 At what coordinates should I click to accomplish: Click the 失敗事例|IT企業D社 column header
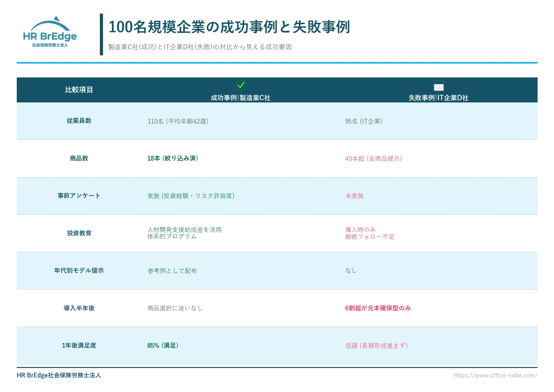pyautogui.click(x=439, y=98)
